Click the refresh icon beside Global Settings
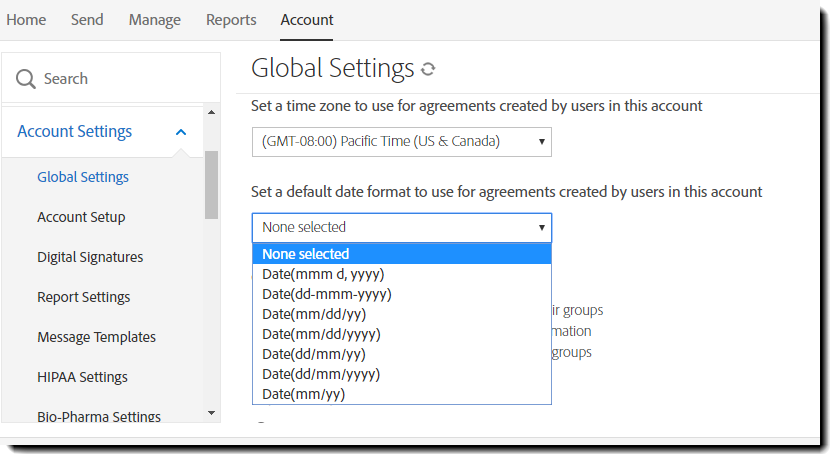This screenshot has height=454, width=830. click(429, 69)
